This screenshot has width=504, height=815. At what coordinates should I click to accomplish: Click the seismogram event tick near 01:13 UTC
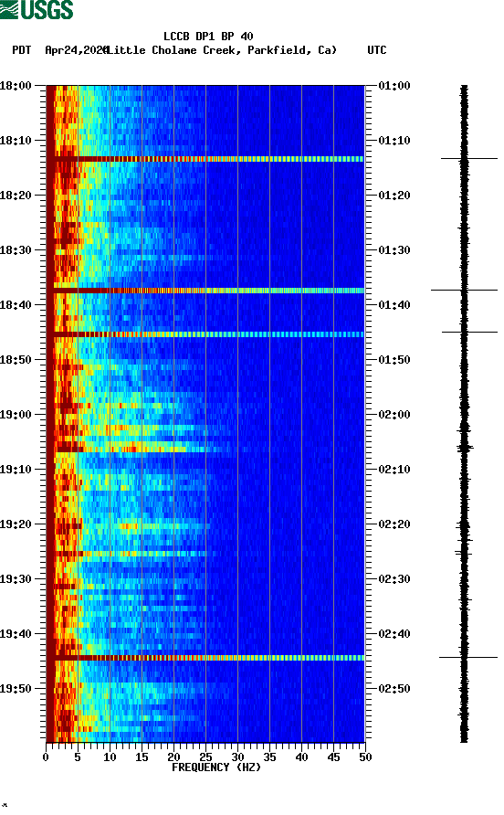tap(469, 158)
